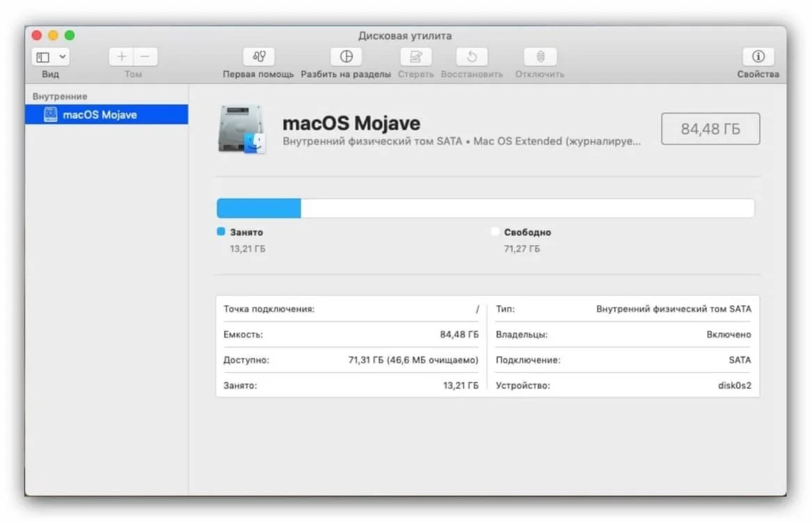Click the Точка подключения row label
The width and height of the screenshot is (812, 522).
coord(269,309)
